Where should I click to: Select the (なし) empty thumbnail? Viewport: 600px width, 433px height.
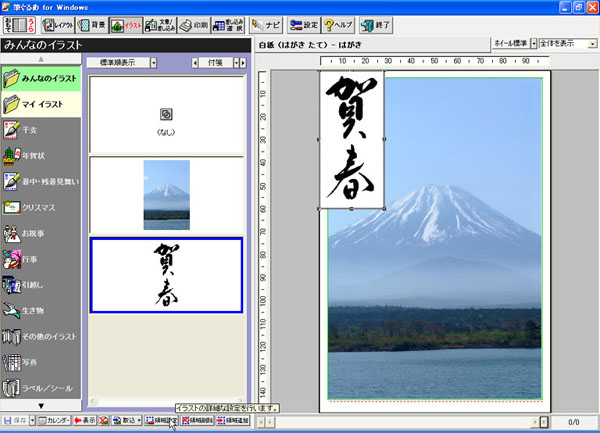click(x=166, y=115)
